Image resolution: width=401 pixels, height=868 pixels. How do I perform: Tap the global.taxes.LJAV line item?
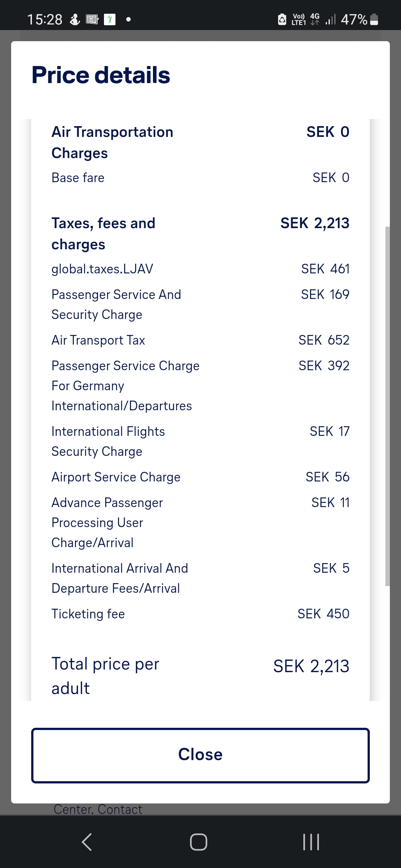[200, 269]
